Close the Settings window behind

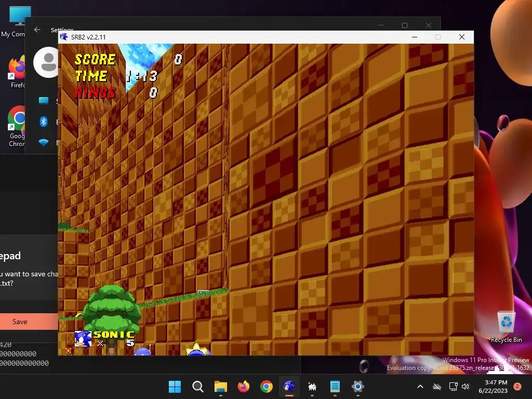click(429, 25)
